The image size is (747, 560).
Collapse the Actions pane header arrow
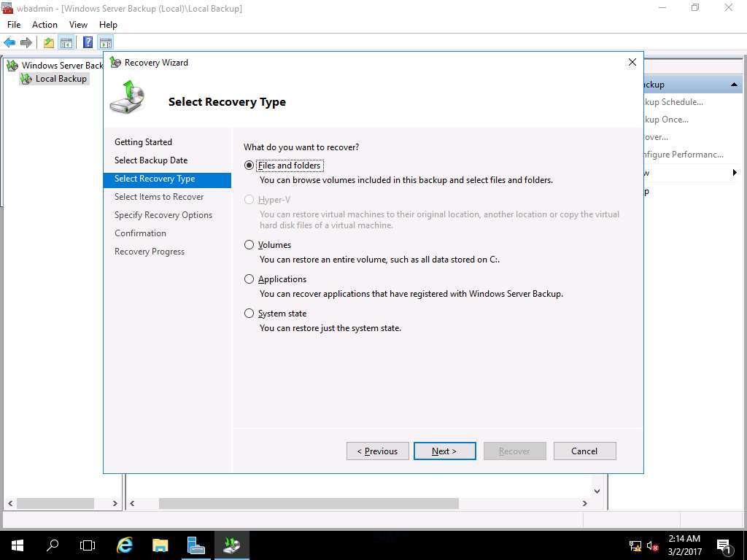tap(734, 85)
